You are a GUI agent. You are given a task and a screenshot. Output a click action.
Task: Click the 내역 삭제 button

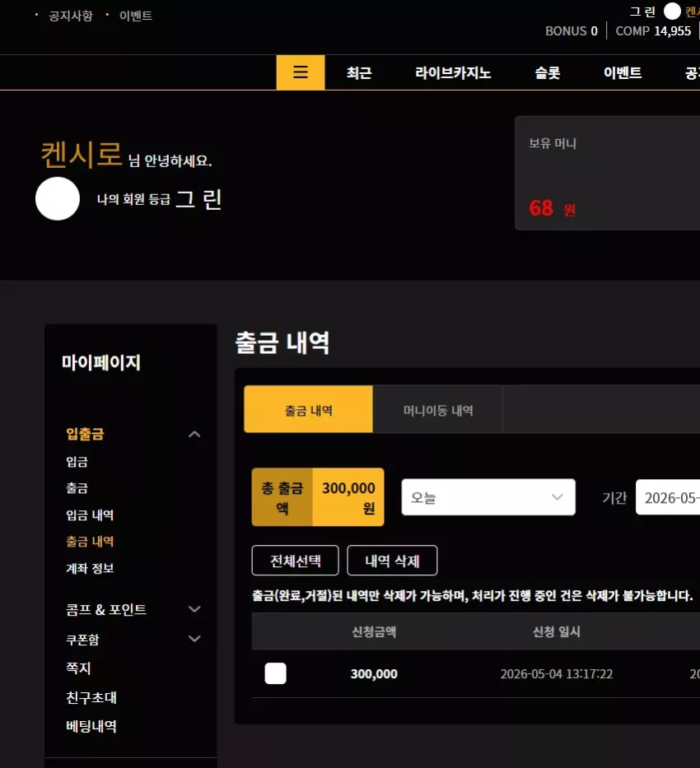coord(392,561)
